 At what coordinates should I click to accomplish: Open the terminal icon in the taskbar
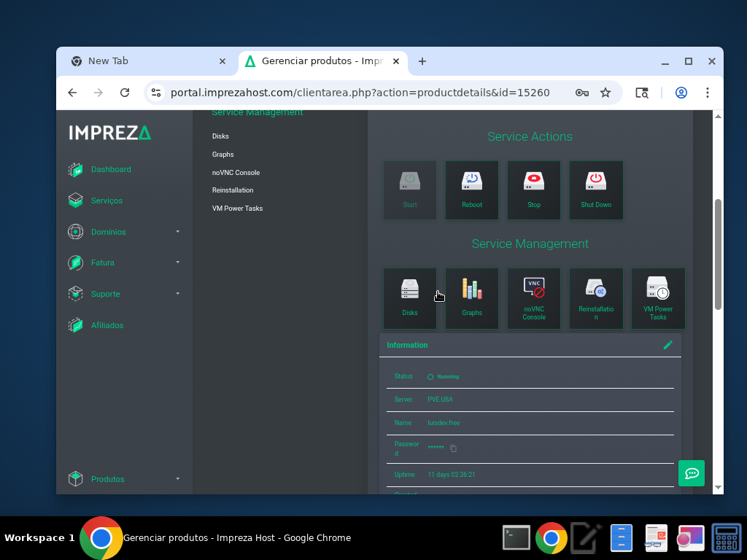pyautogui.click(x=516, y=538)
